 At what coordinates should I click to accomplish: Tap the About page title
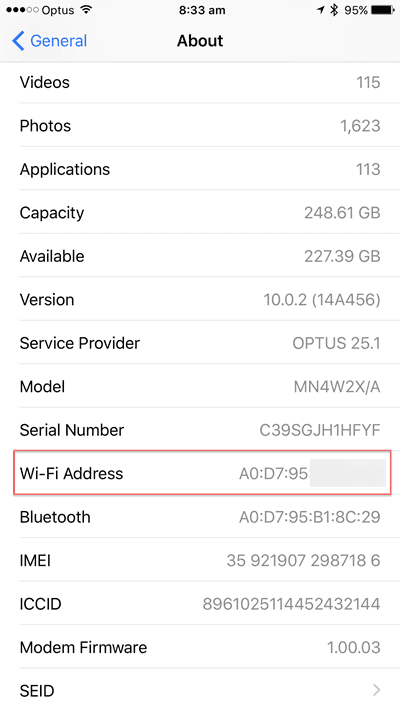click(x=200, y=41)
